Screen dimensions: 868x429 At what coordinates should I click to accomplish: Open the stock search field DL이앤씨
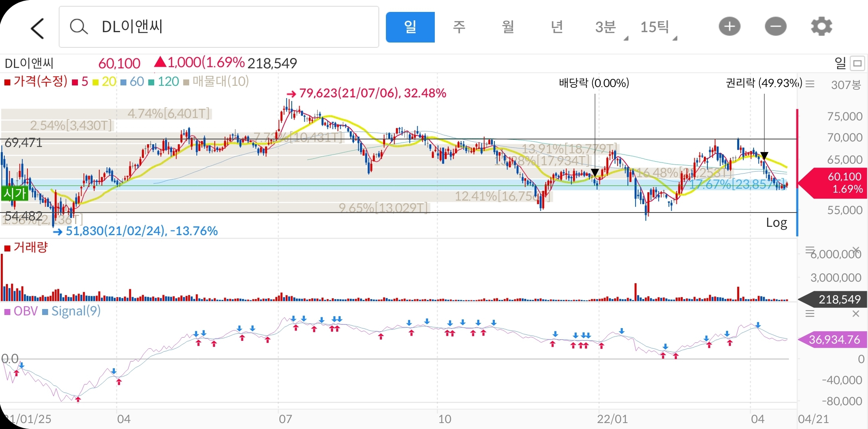[x=219, y=27]
